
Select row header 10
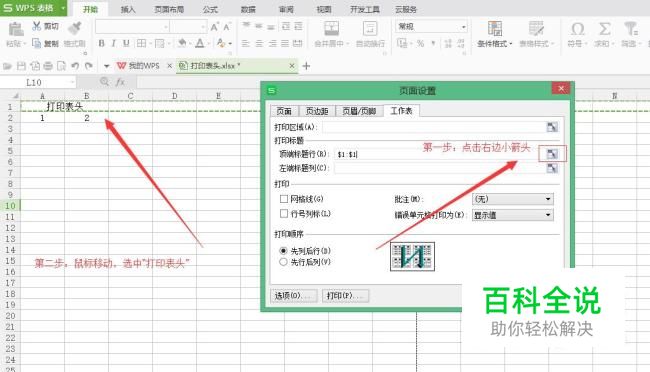(x=10, y=205)
